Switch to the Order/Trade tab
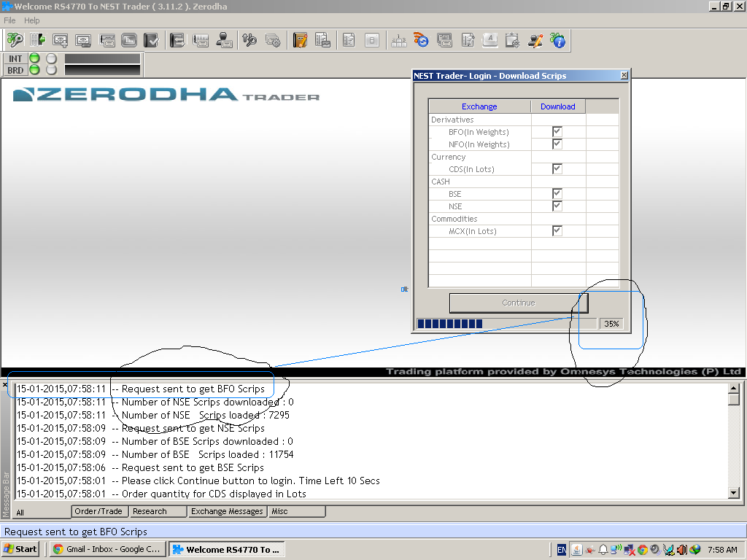The height and width of the screenshot is (560, 747). point(98,511)
